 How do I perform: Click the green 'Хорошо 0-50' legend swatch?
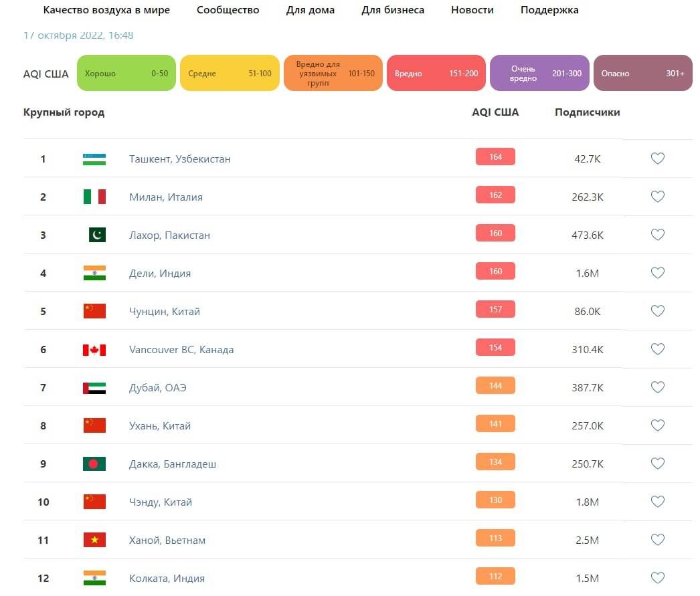[126, 74]
